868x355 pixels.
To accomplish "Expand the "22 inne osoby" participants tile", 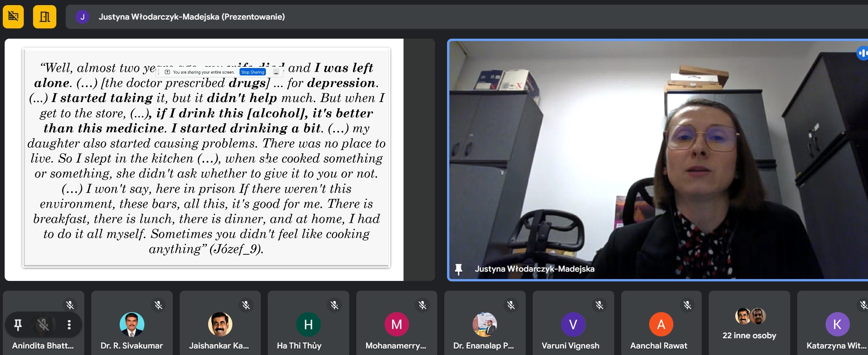I will 749,323.
